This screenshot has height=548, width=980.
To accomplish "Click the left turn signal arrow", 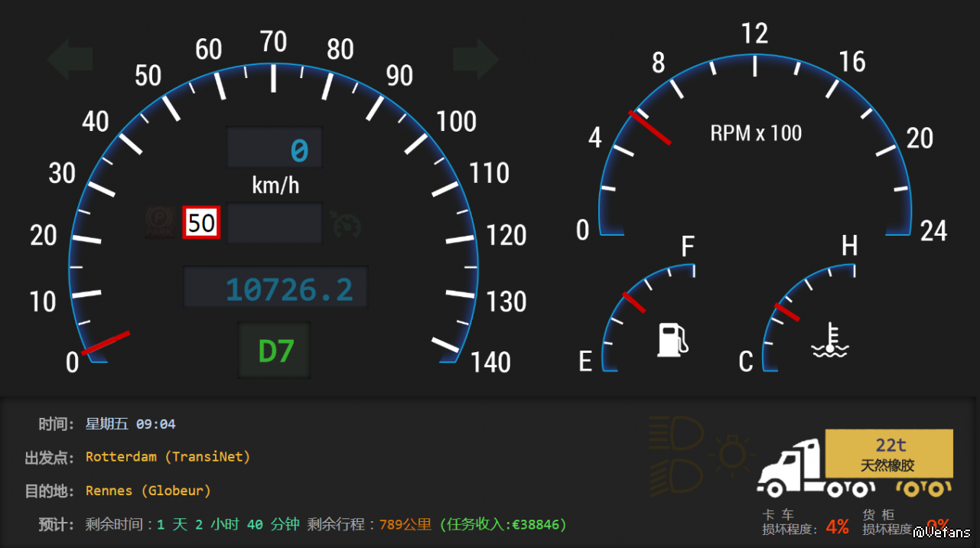I will tap(70, 59).
